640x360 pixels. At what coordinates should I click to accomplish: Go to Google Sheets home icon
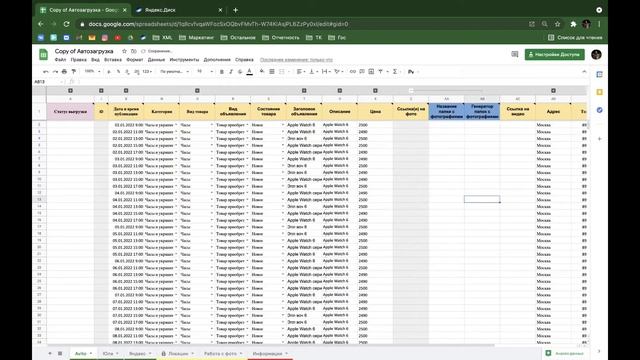point(43,54)
